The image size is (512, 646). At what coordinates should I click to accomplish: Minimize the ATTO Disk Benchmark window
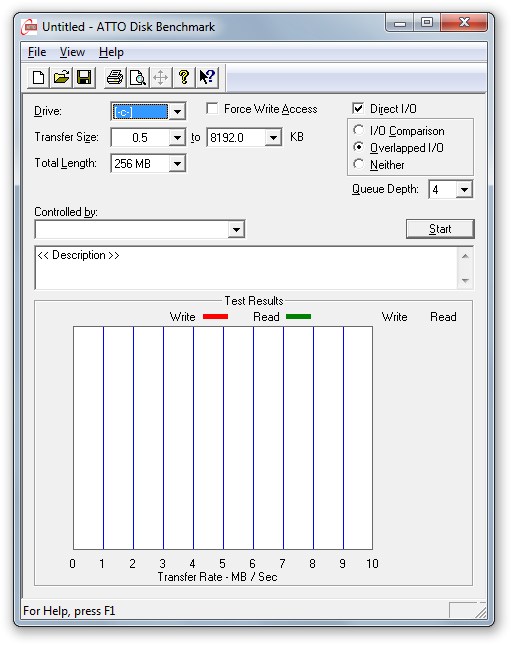400,23
